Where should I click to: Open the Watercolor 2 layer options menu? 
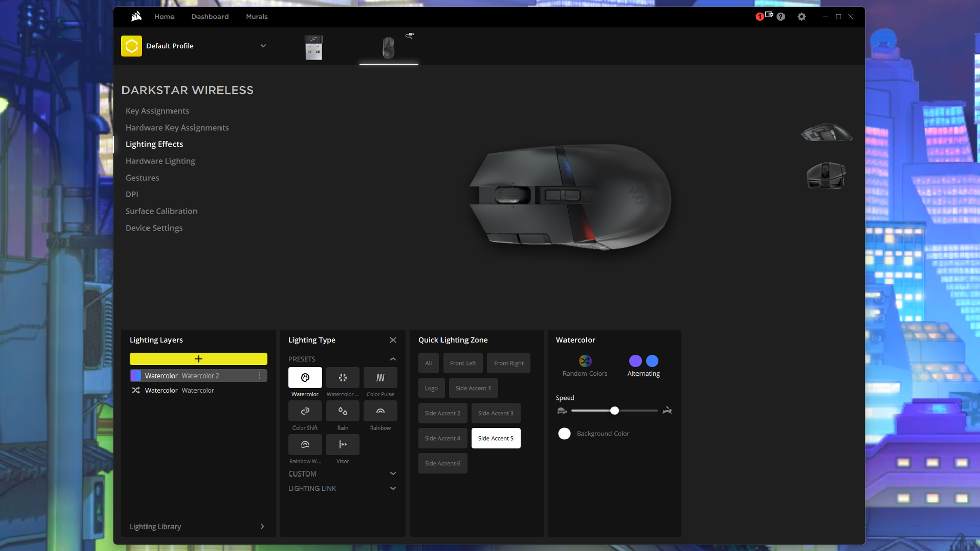pos(259,375)
